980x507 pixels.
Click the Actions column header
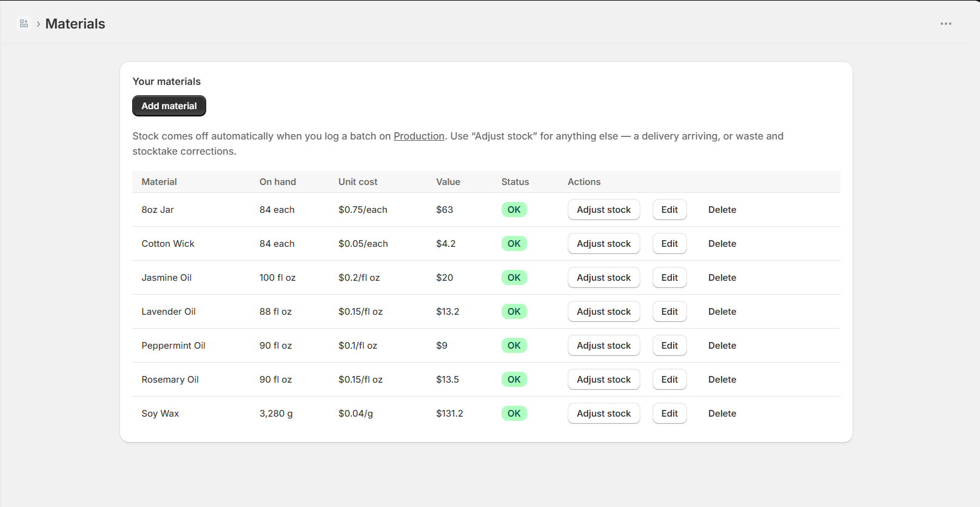click(x=584, y=182)
